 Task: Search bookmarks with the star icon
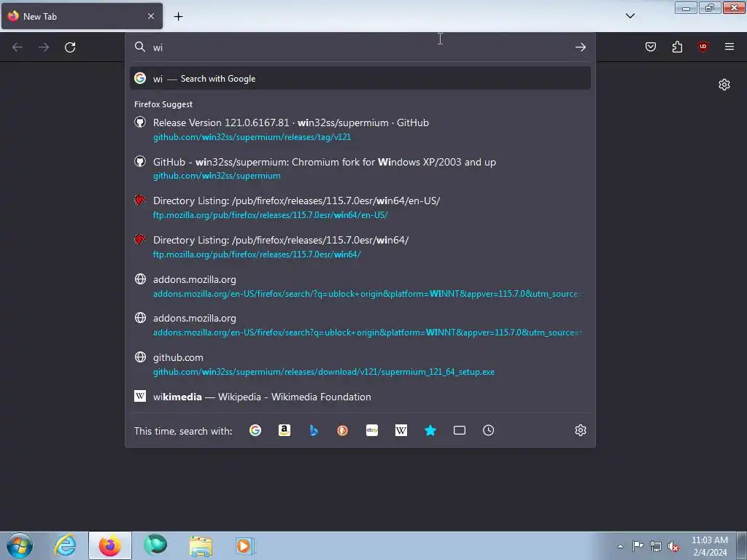tap(430, 430)
